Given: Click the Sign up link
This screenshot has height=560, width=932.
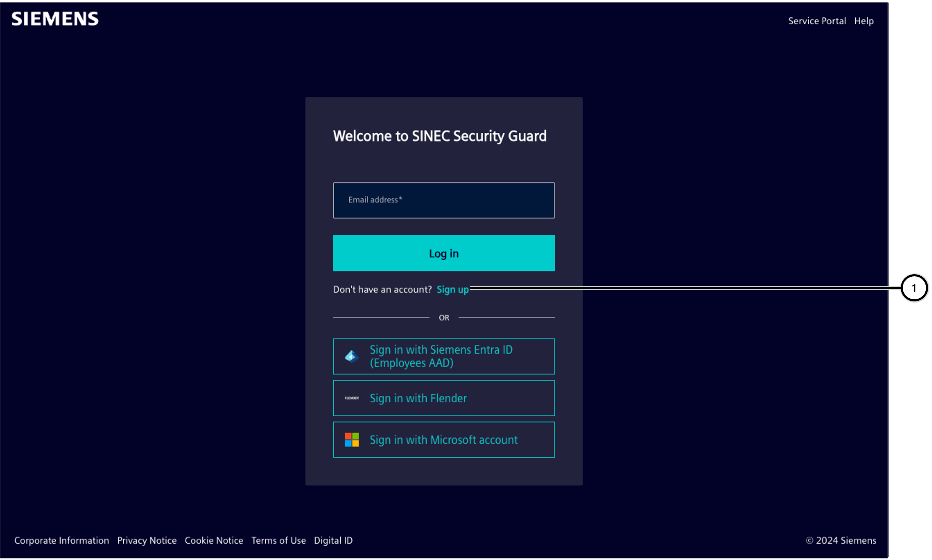Looking at the screenshot, I should tap(453, 289).
